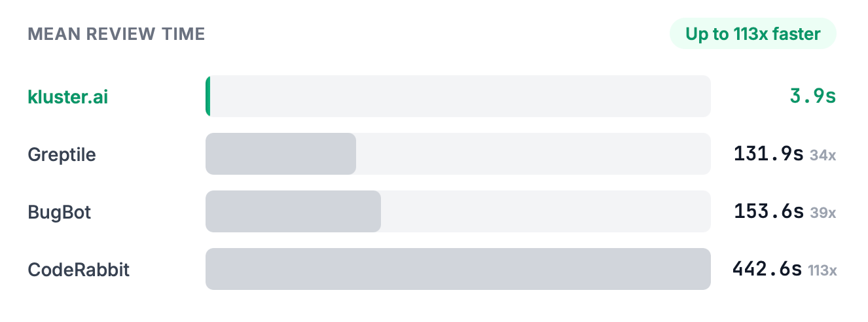Click the CodeRabbit row label
The height and width of the screenshot is (322, 868).
point(79,270)
